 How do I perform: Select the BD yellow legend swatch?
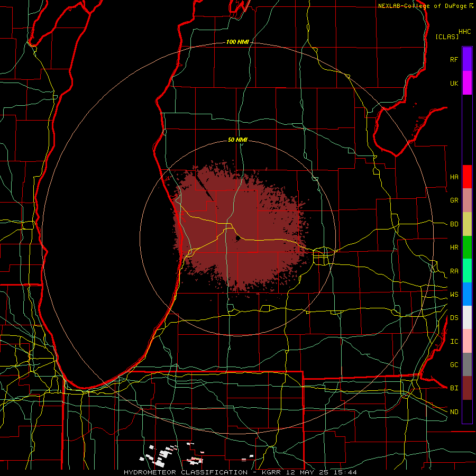[467, 224]
